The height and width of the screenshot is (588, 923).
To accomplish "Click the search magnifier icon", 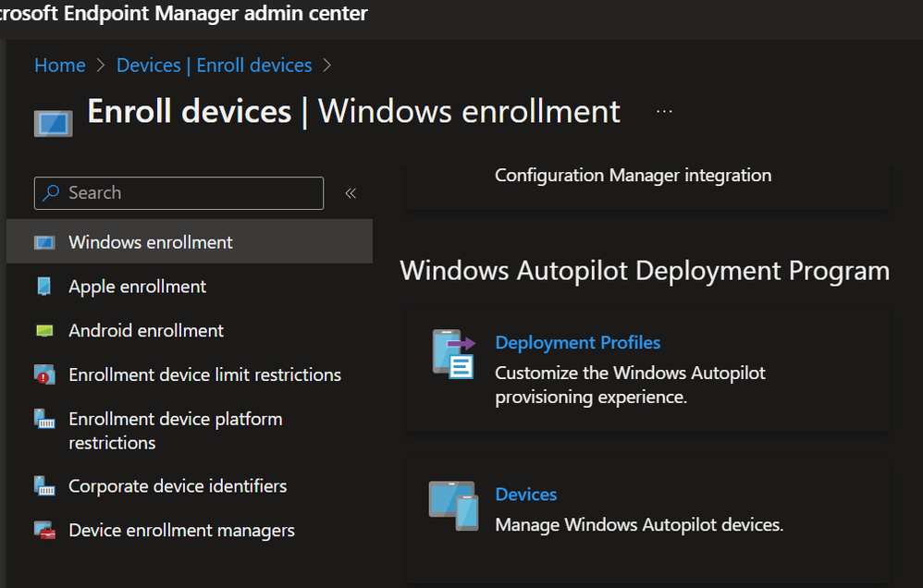I will point(51,192).
